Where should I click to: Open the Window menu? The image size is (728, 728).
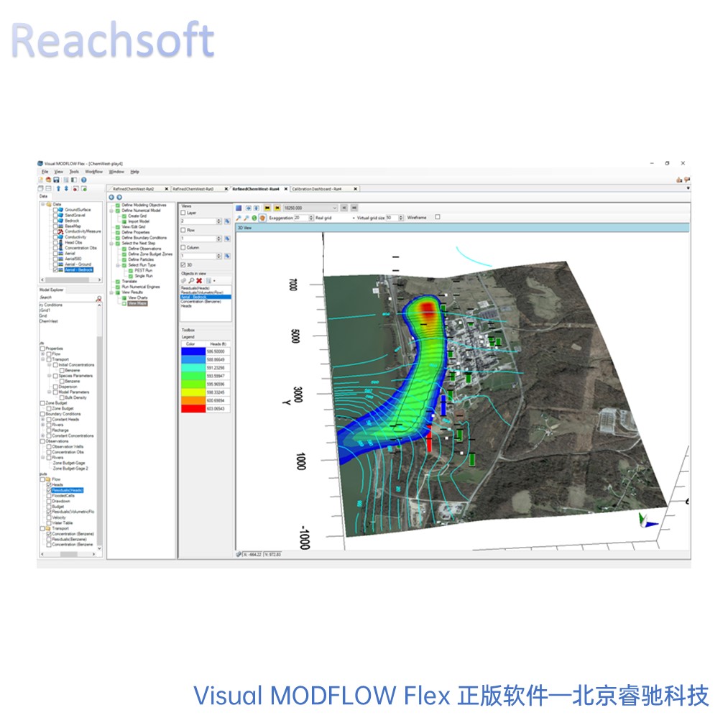point(116,172)
